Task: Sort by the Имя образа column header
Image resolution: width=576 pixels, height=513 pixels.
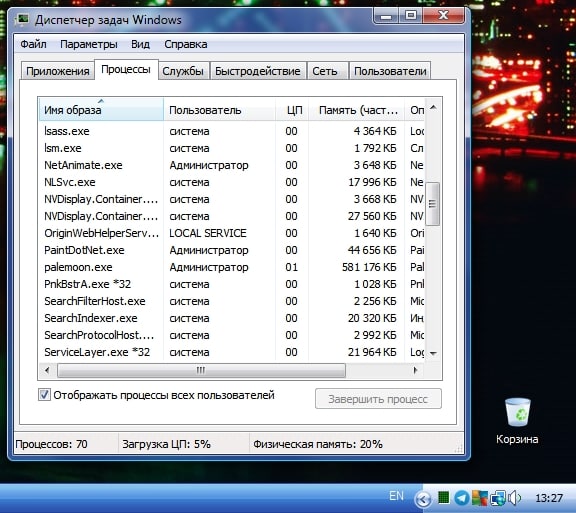Action: click(x=101, y=110)
